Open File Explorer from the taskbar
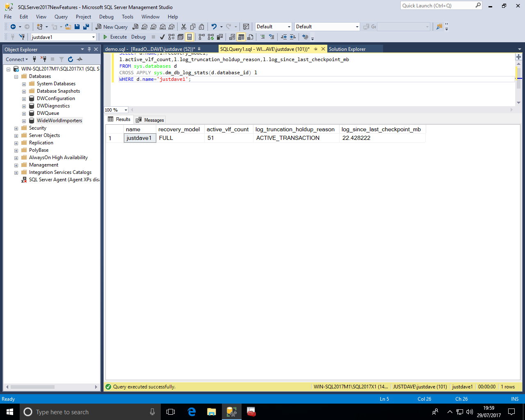525x420 pixels. [x=211, y=412]
